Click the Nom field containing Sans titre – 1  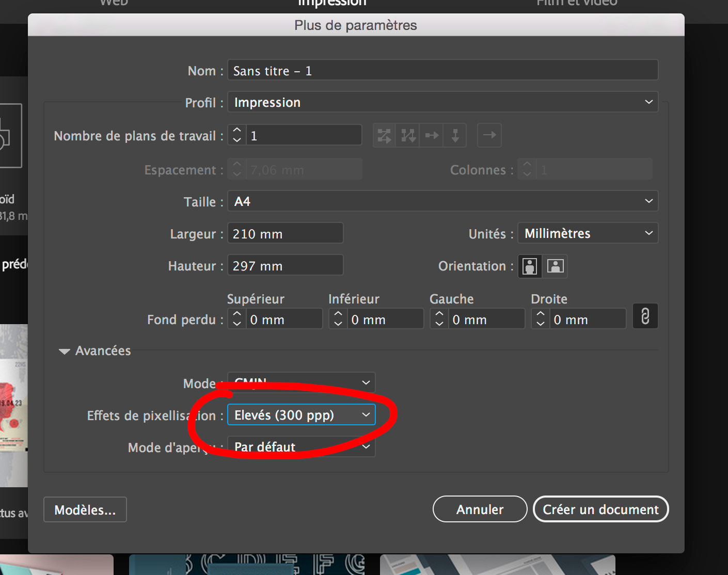coord(442,71)
